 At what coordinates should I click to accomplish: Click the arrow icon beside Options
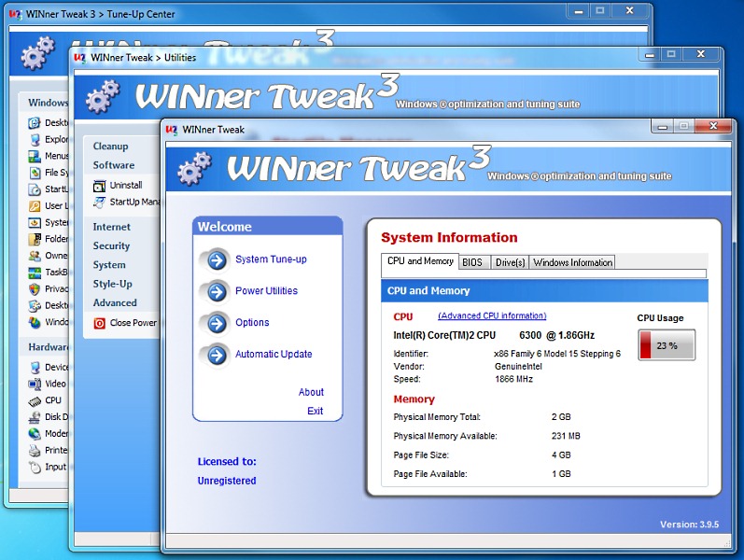[x=217, y=323]
